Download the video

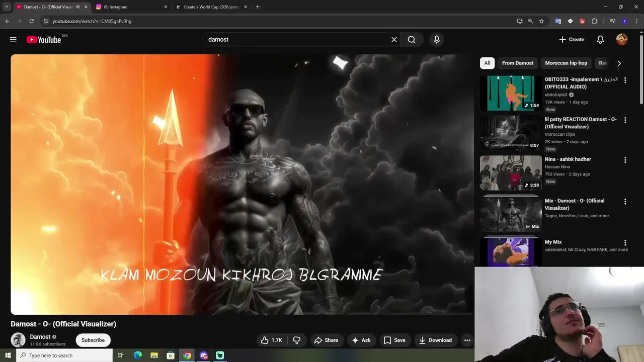click(436, 340)
